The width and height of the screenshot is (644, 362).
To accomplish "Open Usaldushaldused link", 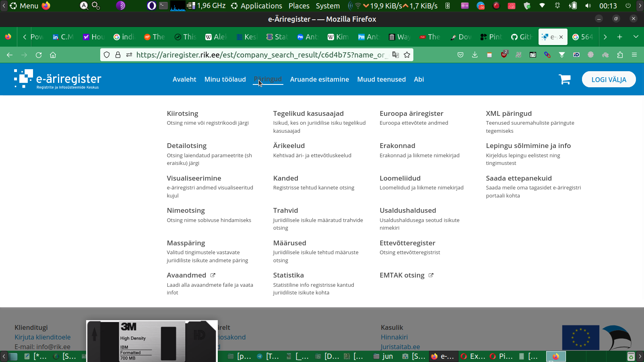I will click(408, 210).
